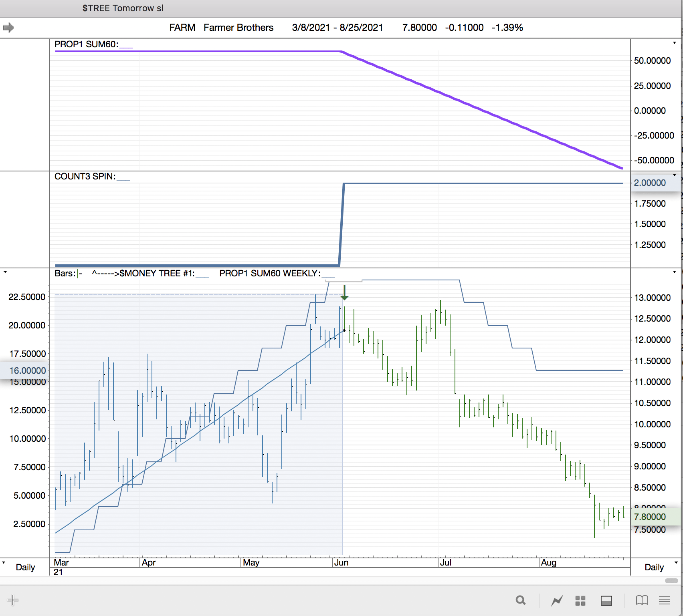Click the FARM ticker symbol
Image resolution: width=683 pixels, height=616 pixels.
[x=182, y=28]
